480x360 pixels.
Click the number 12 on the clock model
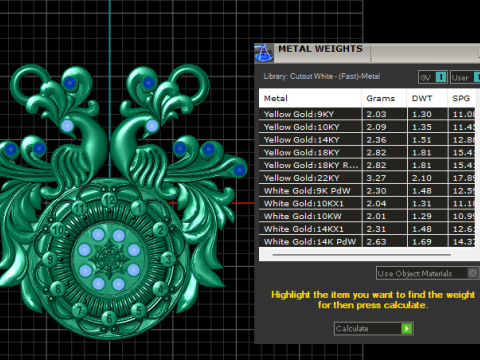tap(109, 200)
